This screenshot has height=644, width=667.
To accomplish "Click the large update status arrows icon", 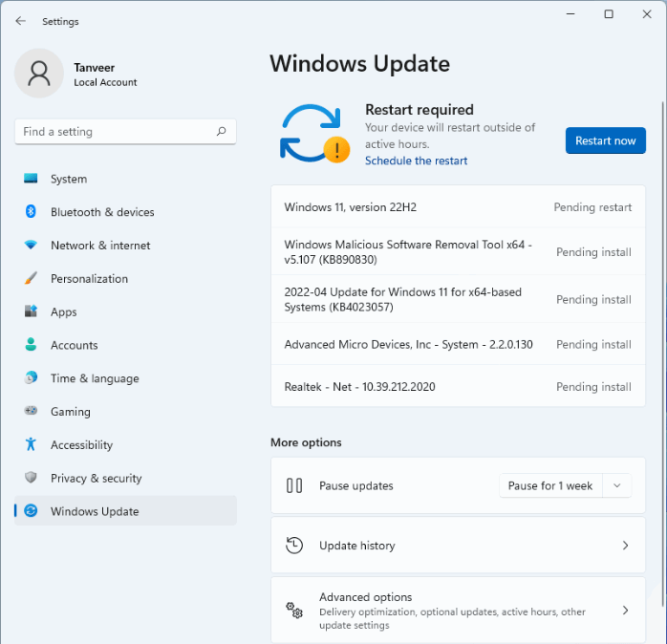I will pos(314,134).
